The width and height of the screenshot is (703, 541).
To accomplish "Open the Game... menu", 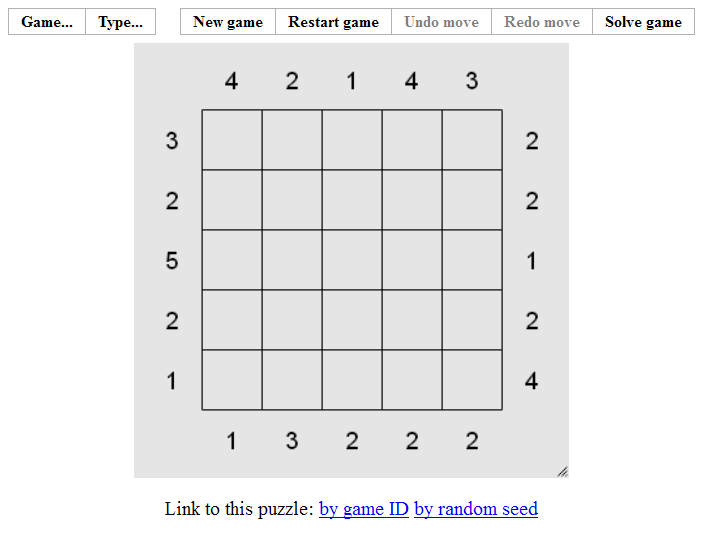I will (x=47, y=22).
